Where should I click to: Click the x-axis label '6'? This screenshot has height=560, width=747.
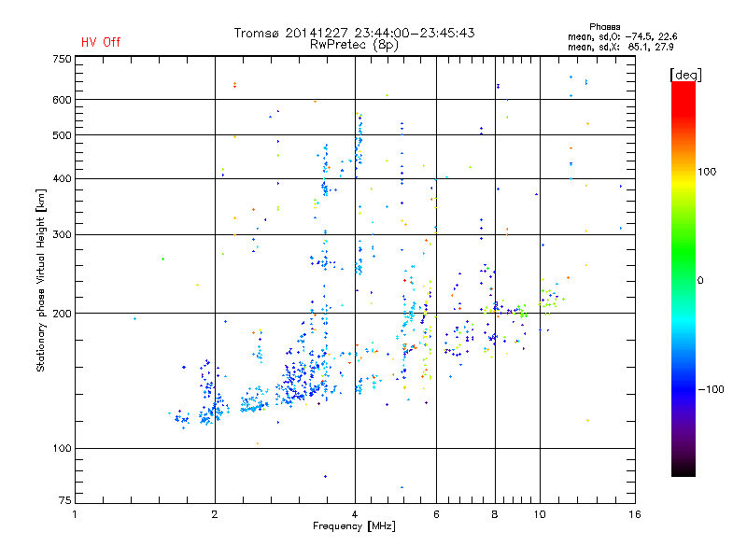[x=436, y=514]
